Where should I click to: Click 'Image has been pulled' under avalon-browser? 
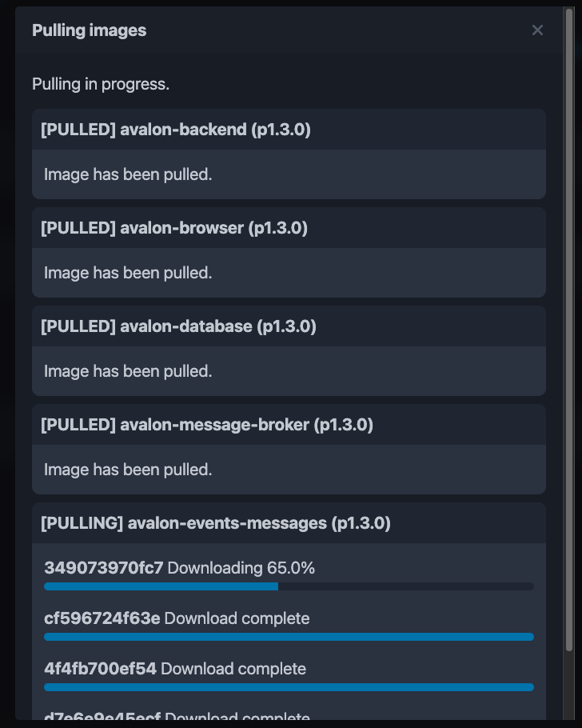tap(128, 273)
